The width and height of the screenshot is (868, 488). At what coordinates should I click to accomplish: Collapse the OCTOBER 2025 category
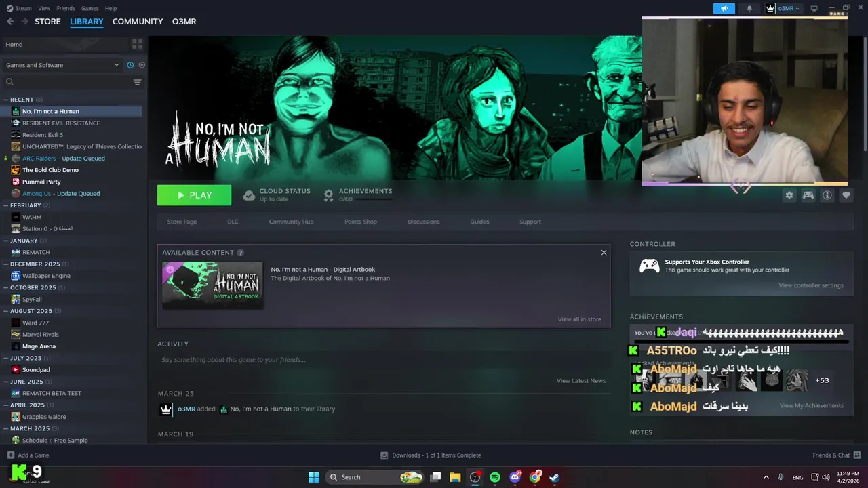pyautogui.click(x=5, y=287)
